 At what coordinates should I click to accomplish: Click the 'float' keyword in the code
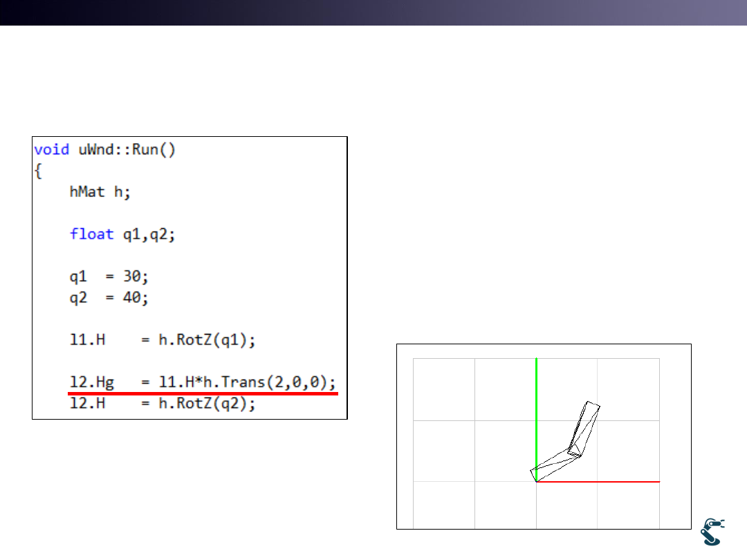91,234
